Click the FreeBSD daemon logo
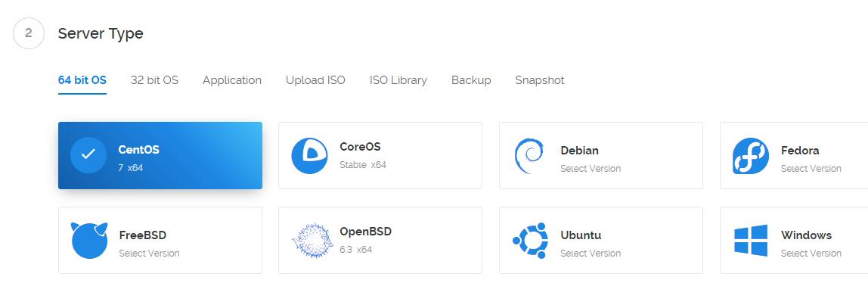The image size is (868, 305). click(89, 241)
